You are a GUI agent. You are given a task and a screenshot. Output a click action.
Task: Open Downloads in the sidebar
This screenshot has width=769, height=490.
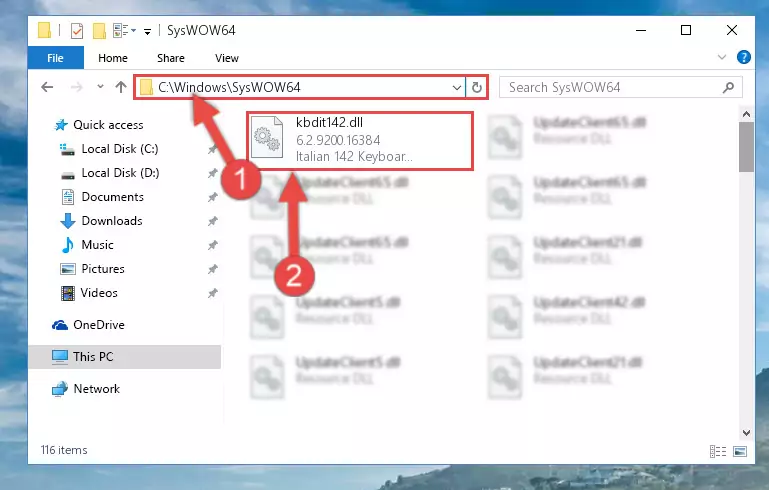102,221
